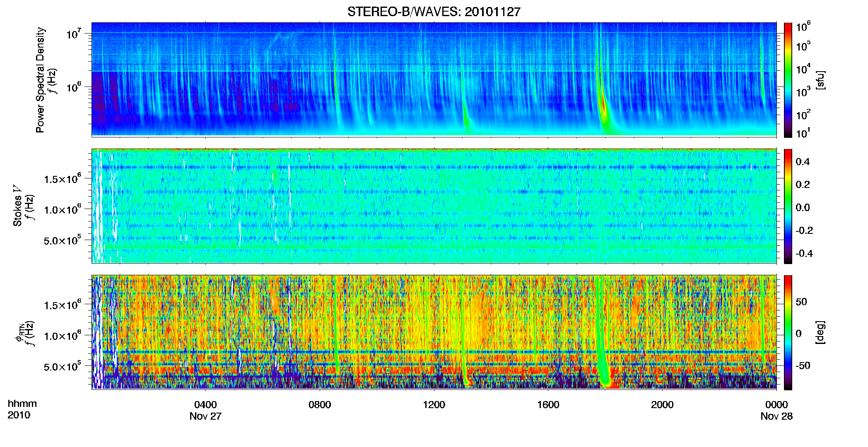Screen dimensions: 868x447
Task: Select the 0800 time axis label
Action: pyautogui.click(x=320, y=405)
